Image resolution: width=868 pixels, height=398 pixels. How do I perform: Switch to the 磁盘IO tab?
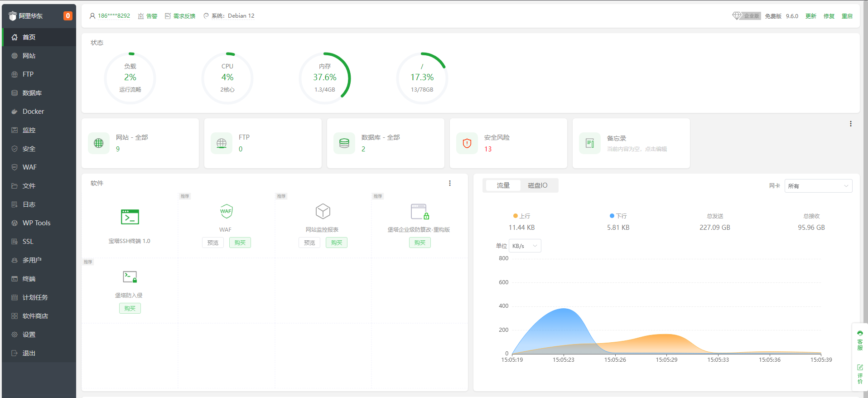pyautogui.click(x=538, y=185)
